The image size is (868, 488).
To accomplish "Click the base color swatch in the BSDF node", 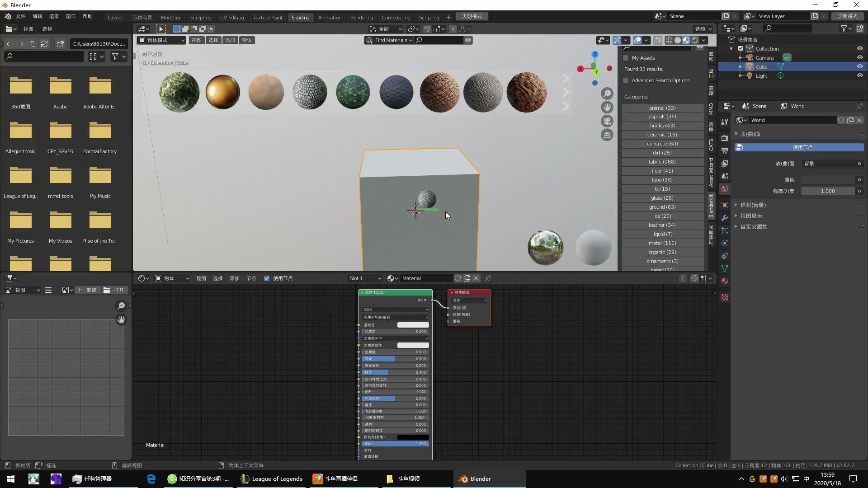I will pyautogui.click(x=412, y=324).
